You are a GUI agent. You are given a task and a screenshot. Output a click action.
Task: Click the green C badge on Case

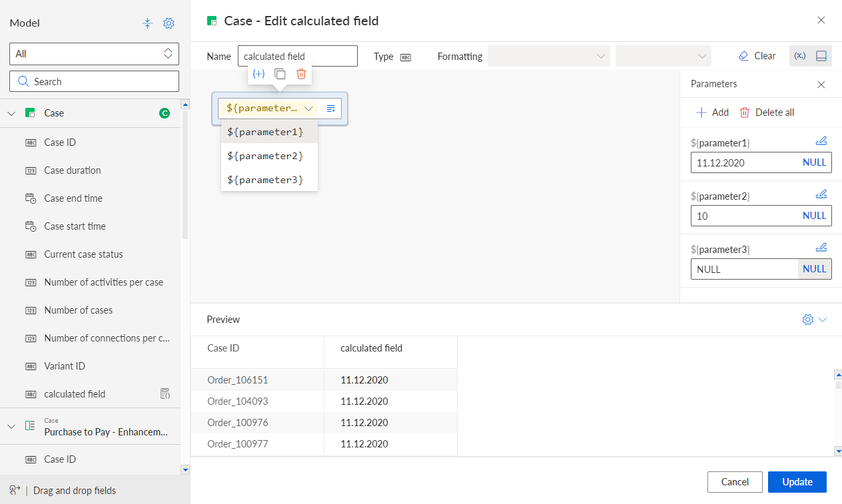165,113
